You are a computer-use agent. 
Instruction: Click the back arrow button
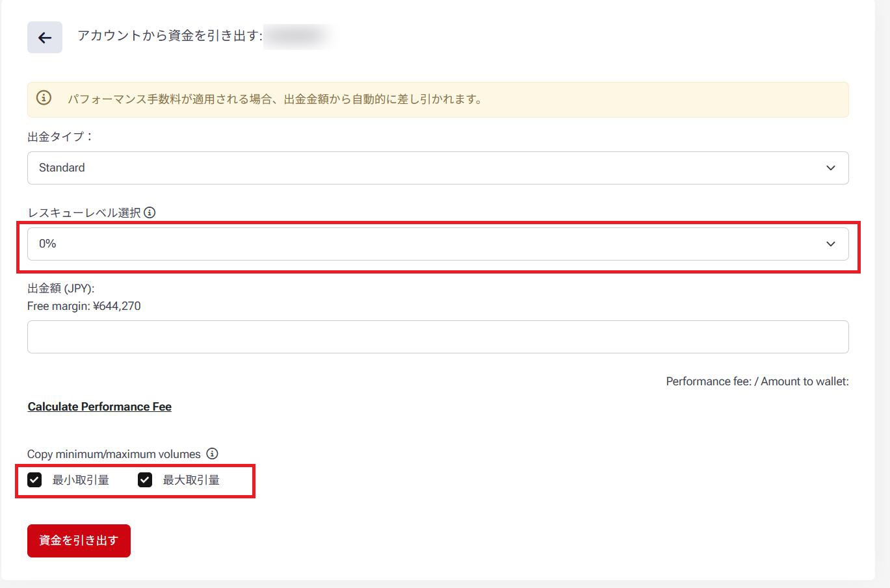coord(44,38)
